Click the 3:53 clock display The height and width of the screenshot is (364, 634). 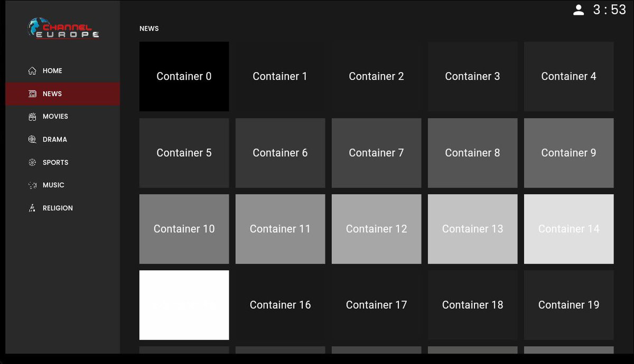point(609,10)
